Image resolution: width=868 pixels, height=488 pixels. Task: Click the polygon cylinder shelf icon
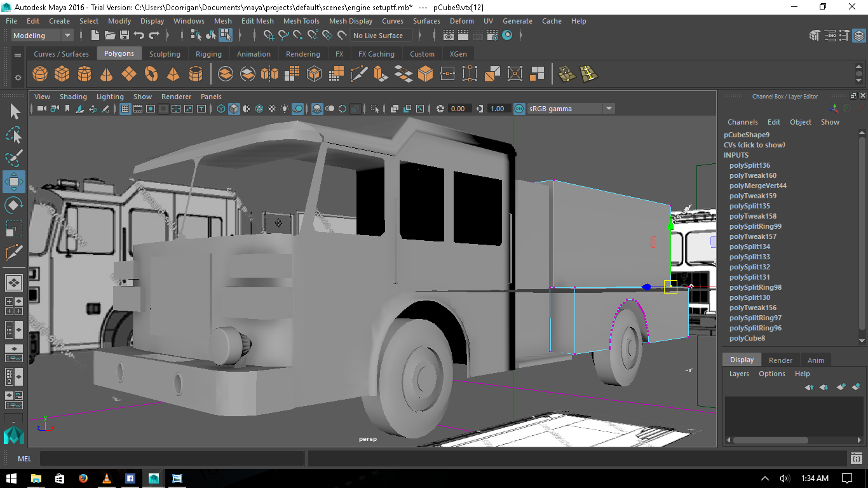click(85, 74)
